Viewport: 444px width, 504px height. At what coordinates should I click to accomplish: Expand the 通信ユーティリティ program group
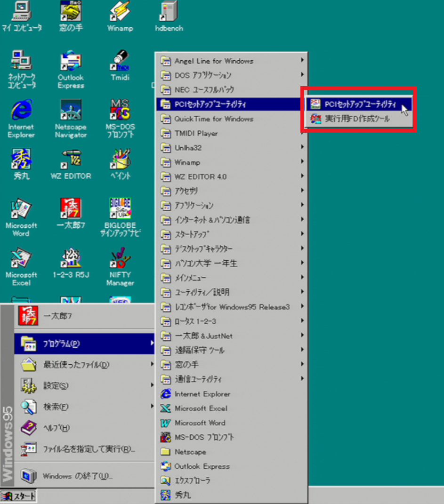[232, 379]
